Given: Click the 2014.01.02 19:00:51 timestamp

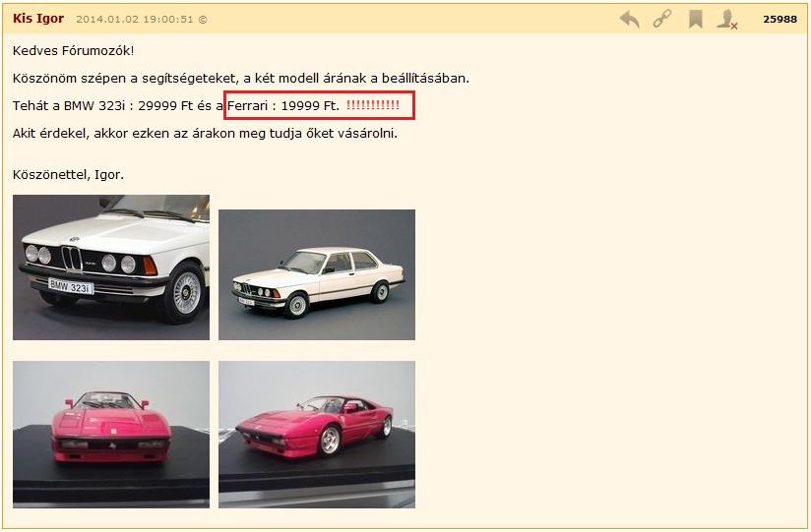Looking at the screenshot, I should click(x=134, y=20).
